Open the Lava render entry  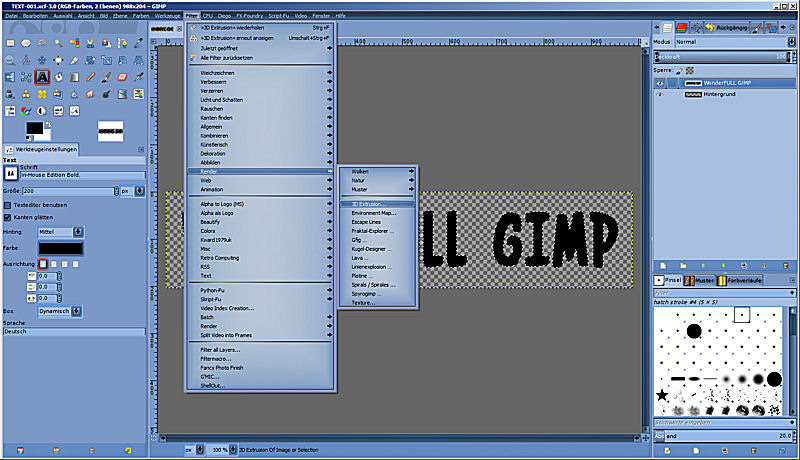point(378,258)
